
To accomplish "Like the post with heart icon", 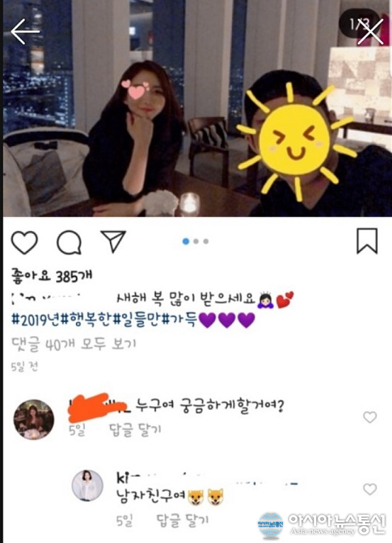I will [25, 242].
